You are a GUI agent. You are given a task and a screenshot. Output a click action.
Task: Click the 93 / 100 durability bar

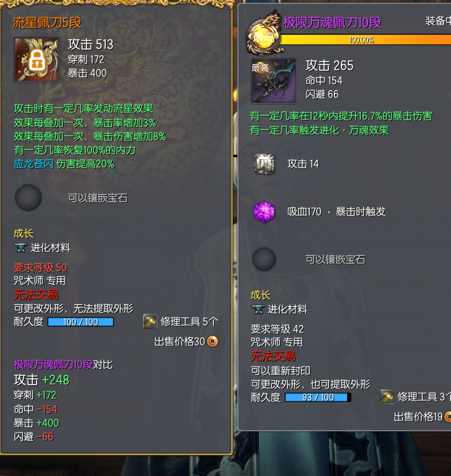click(x=318, y=397)
